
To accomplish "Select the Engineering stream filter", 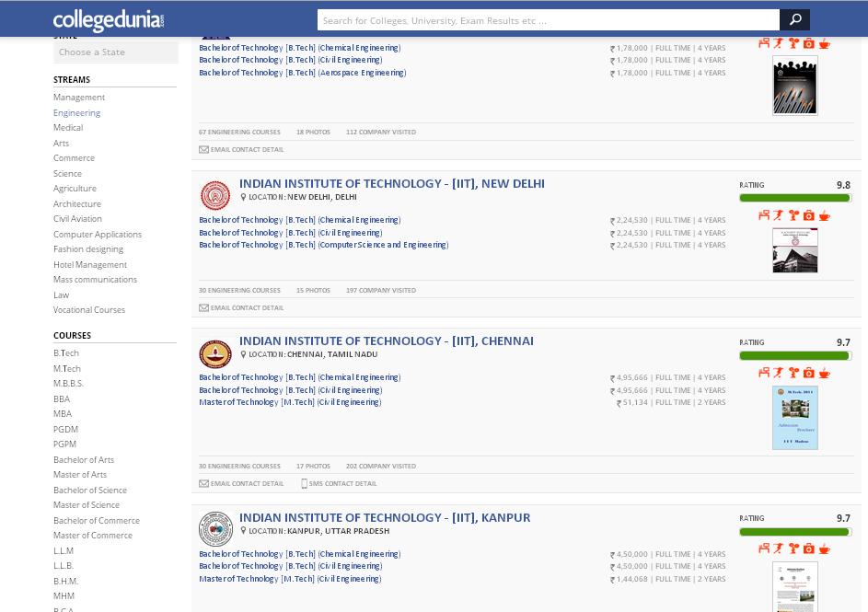I will point(77,113).
